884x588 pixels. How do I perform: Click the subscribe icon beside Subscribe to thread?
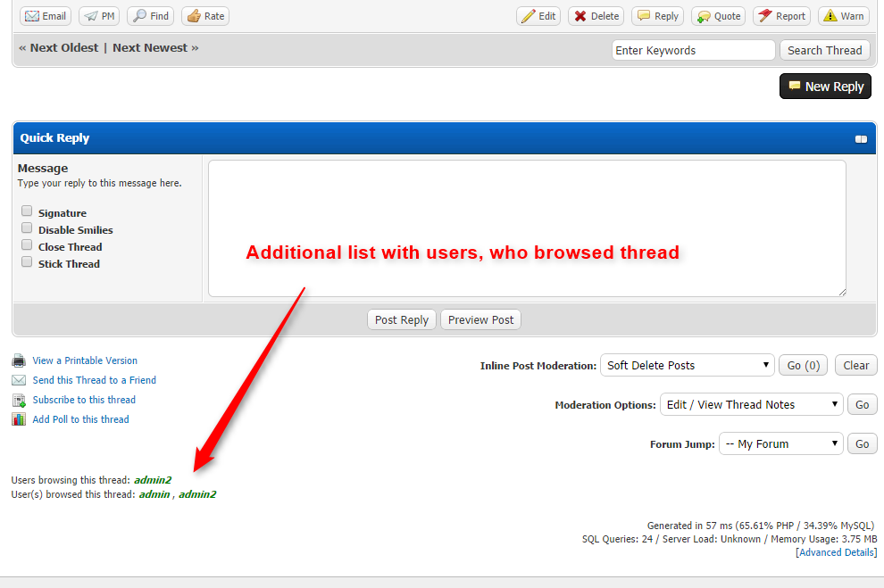19,401
